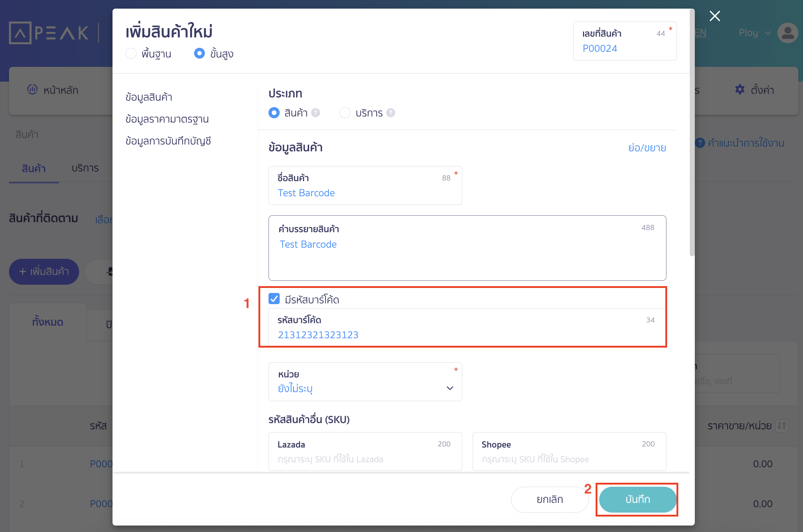Screen dimensions: 803x532
Task: Toggle ย่อ/ขยาย to collapse product info
Action: pyautogui.click(x=647, y=147)
